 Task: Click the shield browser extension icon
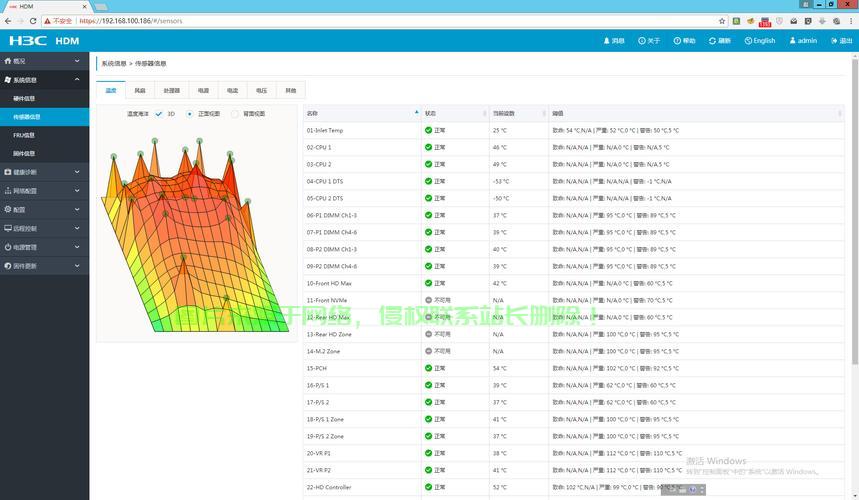tap(779, 21)
